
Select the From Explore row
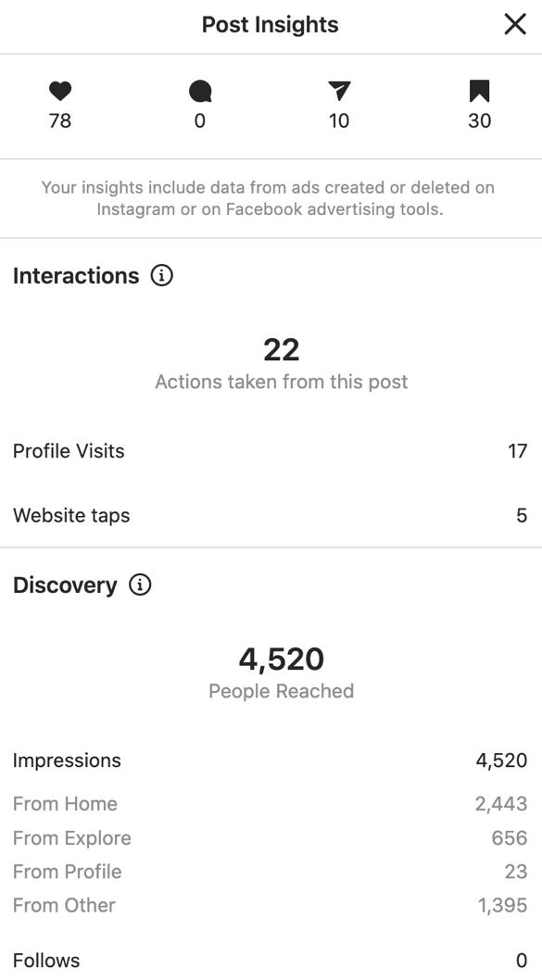(271, 838)
